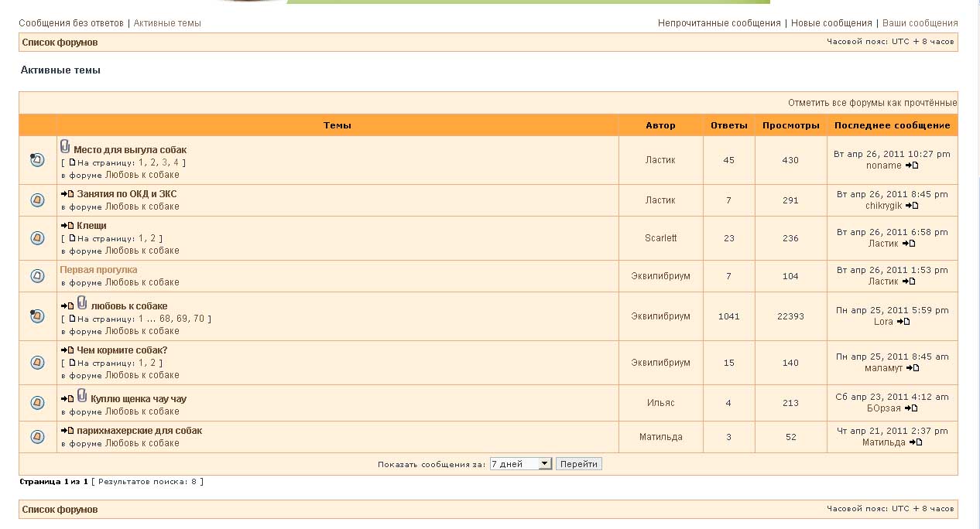Image resolution: width=980 pixels, height=529 pixels.
Task: Click the hot topic icon beside любовь к собаке
Action: 37,316
